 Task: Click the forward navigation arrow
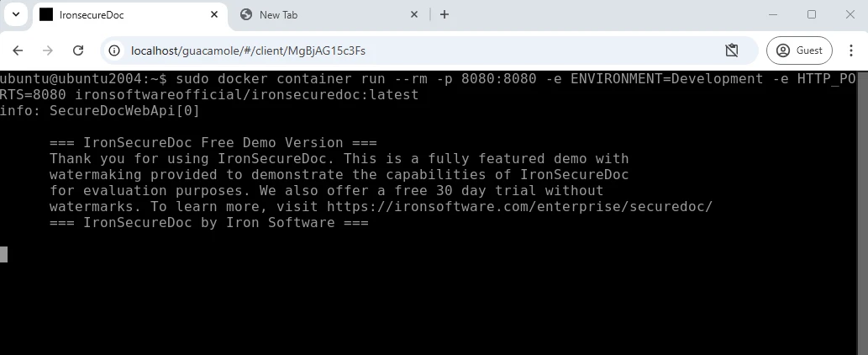click(x=48, y=50)
